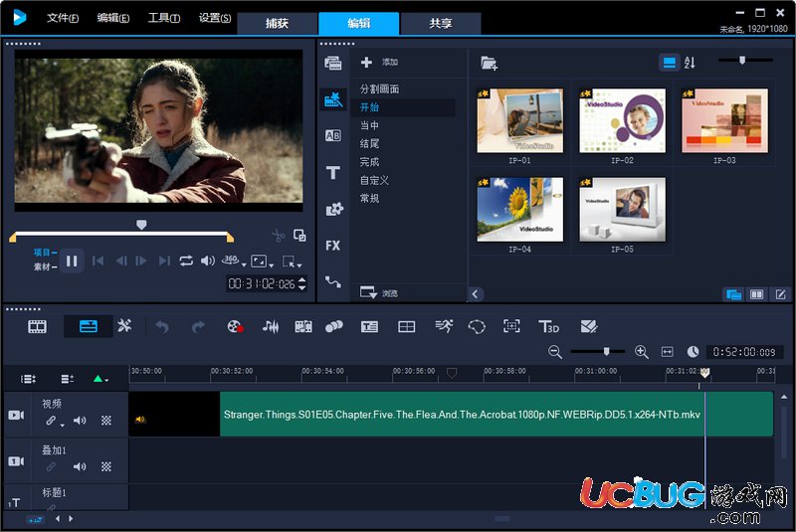The image size is (796, 532).
Task: Select the 自定义 category
Action: pos(374,180)
